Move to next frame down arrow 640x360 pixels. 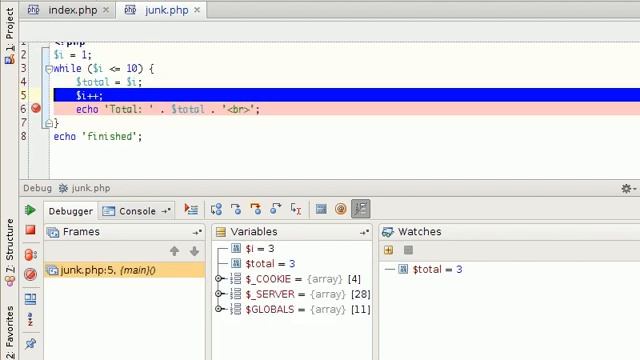(x=194, y=251)
